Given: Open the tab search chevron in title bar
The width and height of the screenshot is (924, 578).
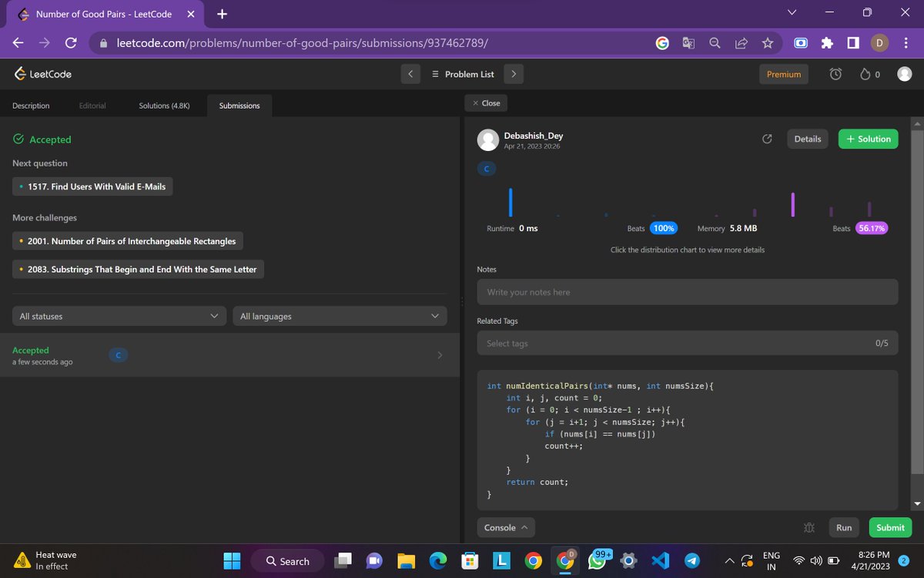Looking at the screenshot, I should pyautogui.click(x=792, y=12).
